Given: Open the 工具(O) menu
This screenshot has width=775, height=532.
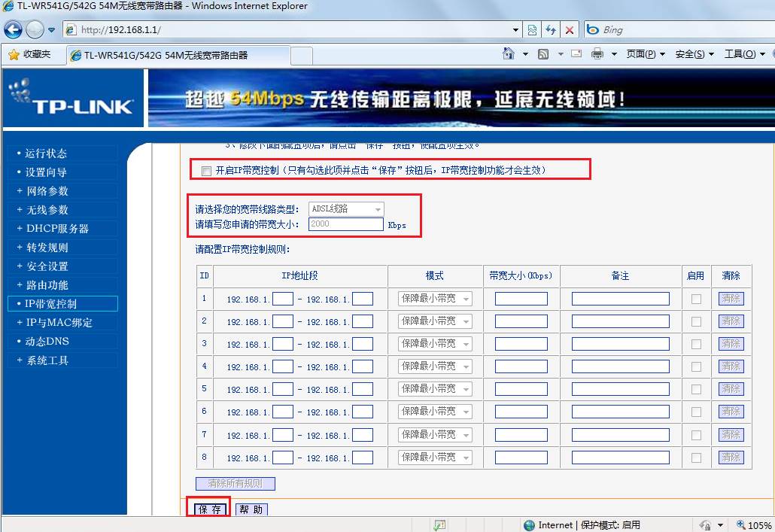Looking at the screenshot, I should pyautogui.click(x=744, y=54).
